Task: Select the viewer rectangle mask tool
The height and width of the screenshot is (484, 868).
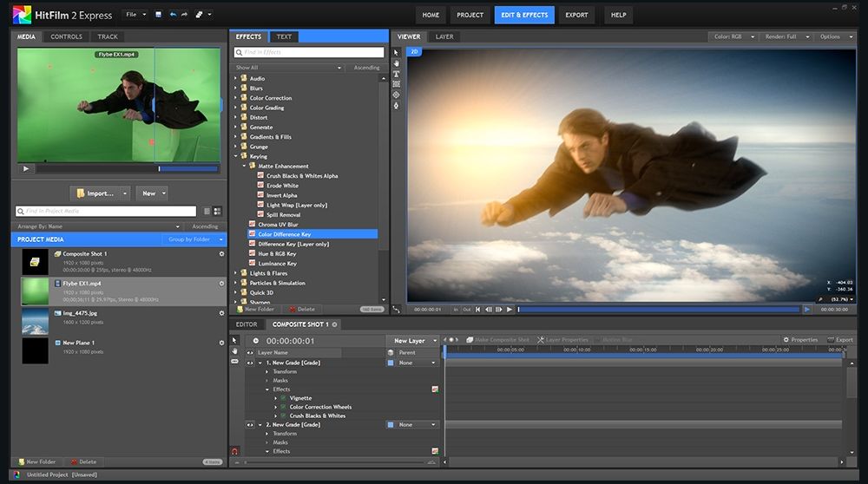Action: pyautogui.click(x=396, y=84)
